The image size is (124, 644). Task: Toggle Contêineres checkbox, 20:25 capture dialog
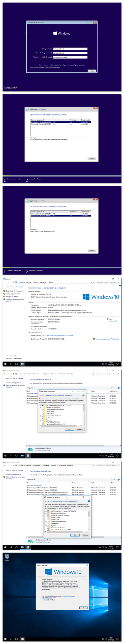point(48,523)
